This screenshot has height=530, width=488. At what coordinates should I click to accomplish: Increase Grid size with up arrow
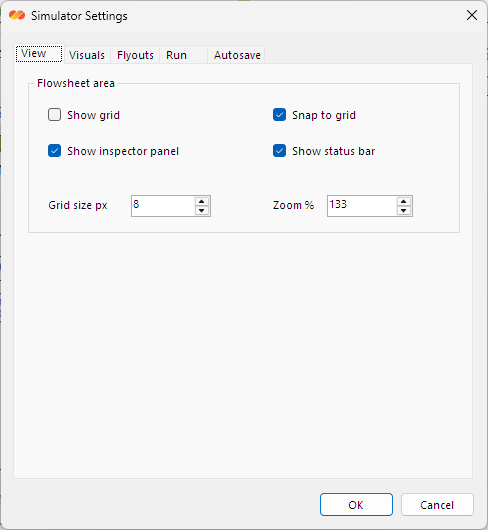point(202,201)
